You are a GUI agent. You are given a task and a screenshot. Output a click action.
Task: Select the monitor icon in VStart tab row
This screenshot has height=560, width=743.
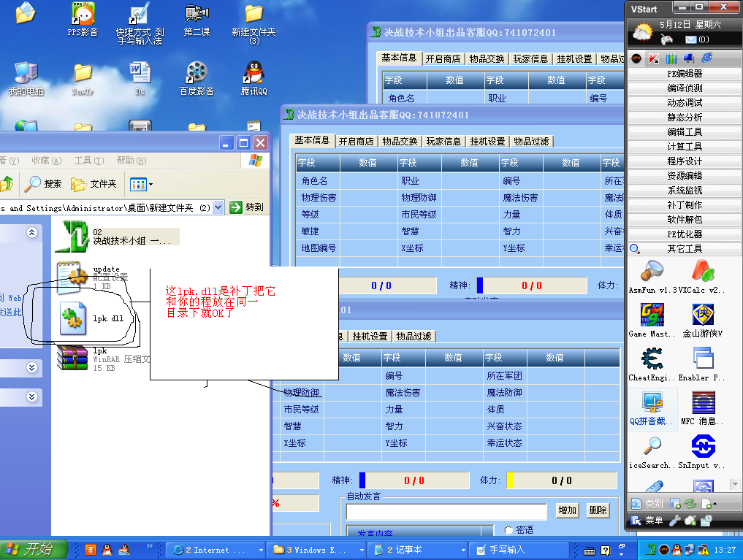point(689,58)
